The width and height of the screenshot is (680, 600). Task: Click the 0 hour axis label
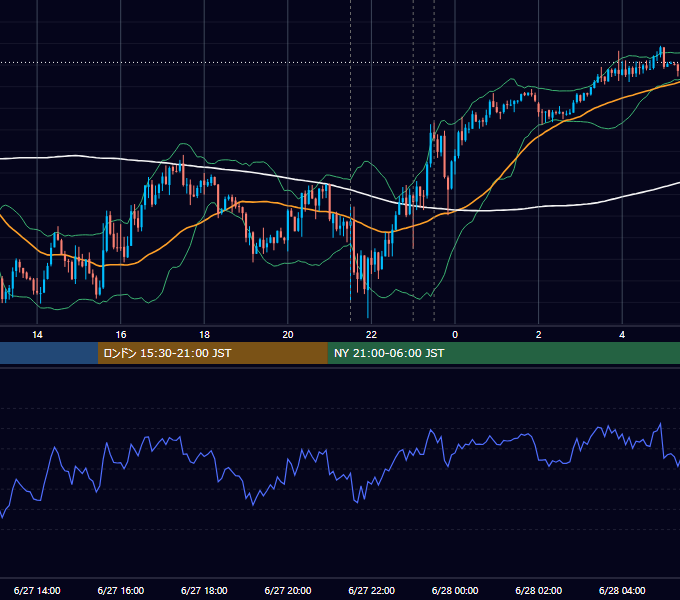click(455, 335)
